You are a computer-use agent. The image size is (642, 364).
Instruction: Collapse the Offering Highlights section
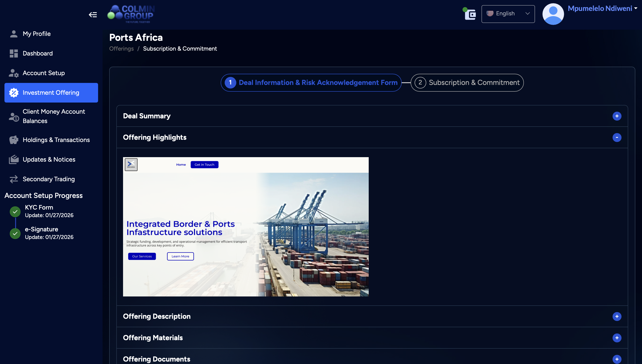617,138
